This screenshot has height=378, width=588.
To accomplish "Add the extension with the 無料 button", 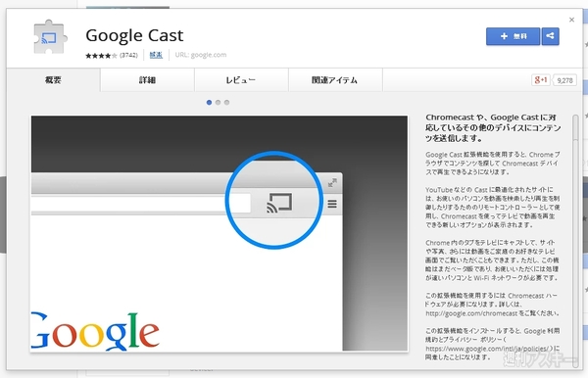I will click(x=513, y=36).
